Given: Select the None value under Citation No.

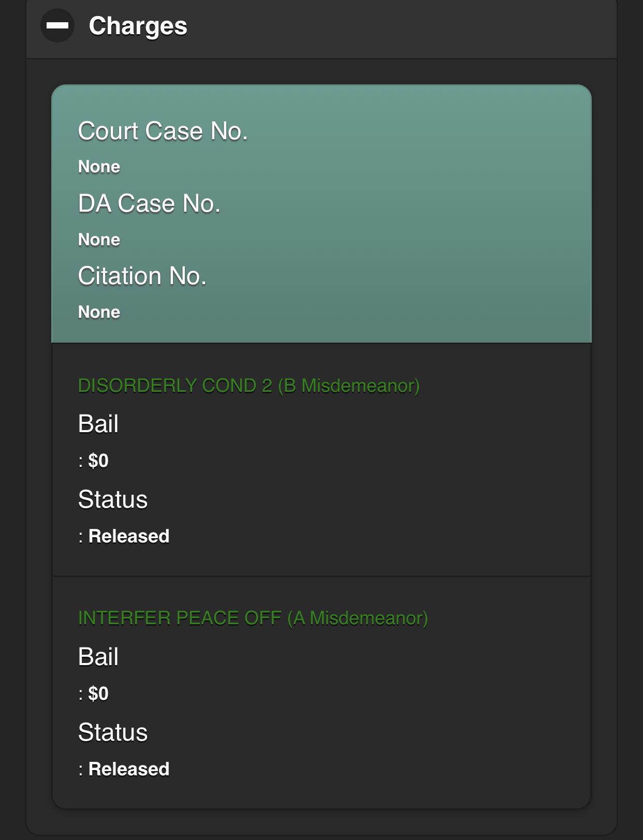Looking at the screenshot, I should (99, 312).
